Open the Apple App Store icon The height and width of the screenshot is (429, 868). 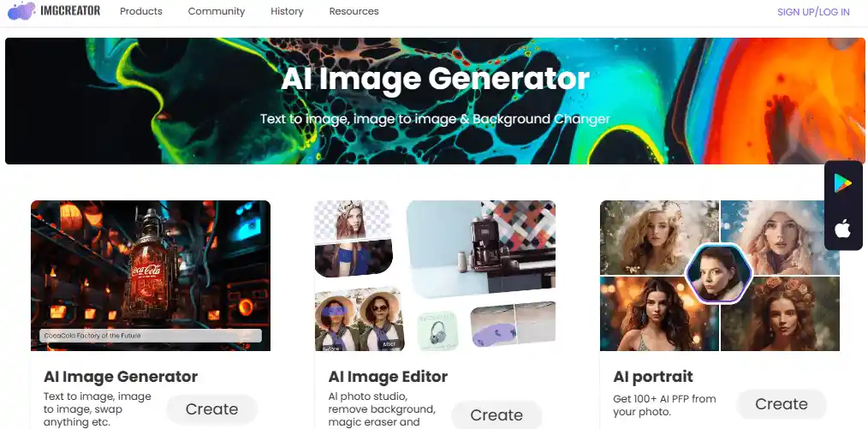pos(843,228)
